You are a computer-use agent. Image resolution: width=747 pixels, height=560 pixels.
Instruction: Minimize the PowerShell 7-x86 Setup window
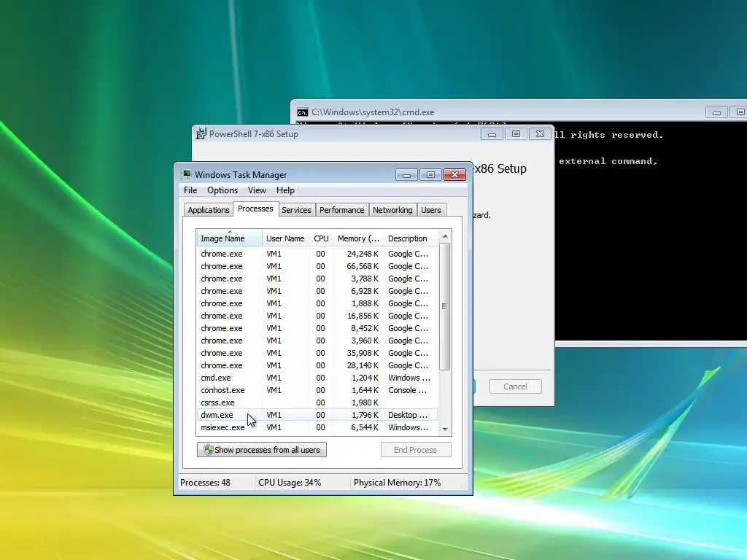pos(492,134)
